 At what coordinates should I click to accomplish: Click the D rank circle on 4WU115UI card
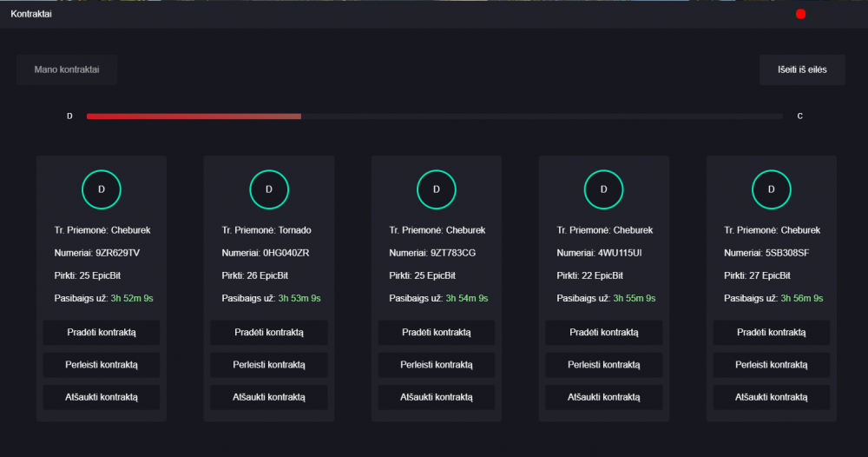pyautogui.click(x=604, y=189)
